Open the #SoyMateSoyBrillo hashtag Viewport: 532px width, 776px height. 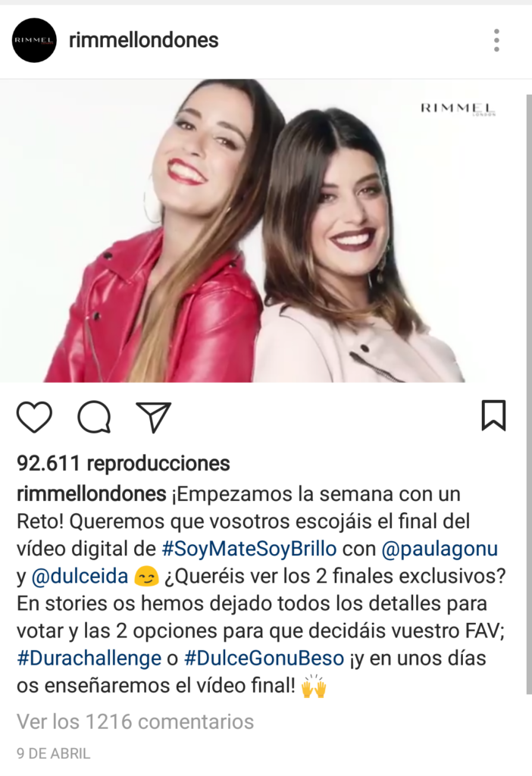(249, 549)
